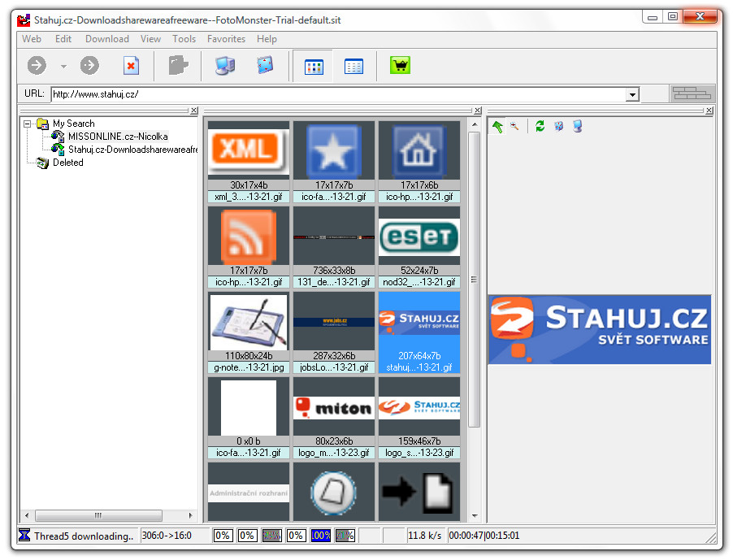The height and width of the screenshot is (560, 733).
Task: Click the gray folder toolbar icon
Action: coord(178,66)
